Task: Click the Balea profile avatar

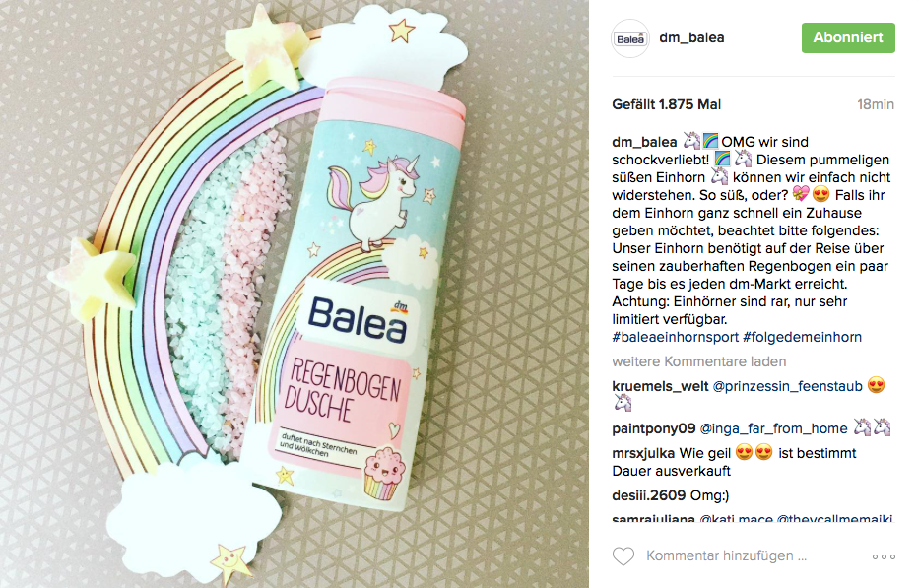Action: [630, 38]
